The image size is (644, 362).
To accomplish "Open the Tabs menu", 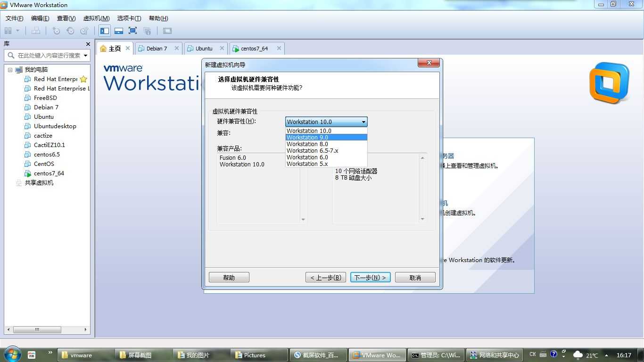I will [129, 18].
